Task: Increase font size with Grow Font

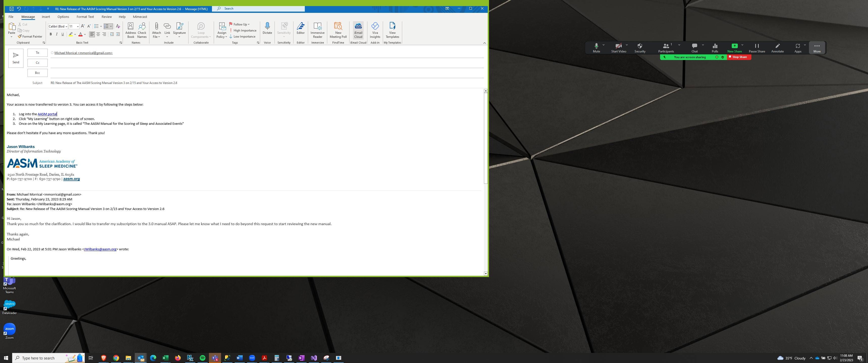Action: (x=83, y=26)
